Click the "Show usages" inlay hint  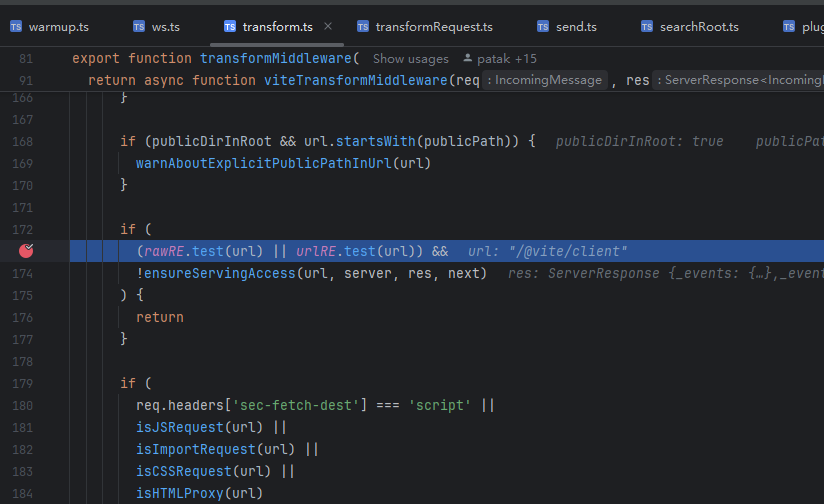410,59
